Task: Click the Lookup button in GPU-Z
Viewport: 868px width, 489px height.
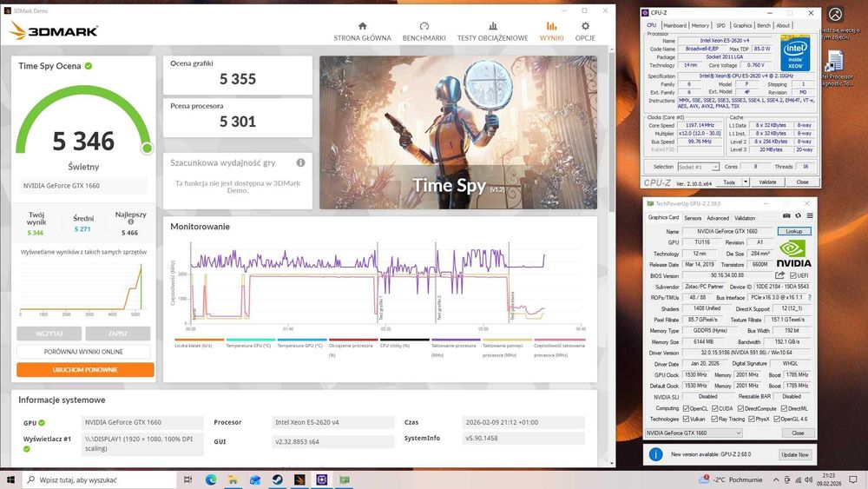Action: point(794,231)
